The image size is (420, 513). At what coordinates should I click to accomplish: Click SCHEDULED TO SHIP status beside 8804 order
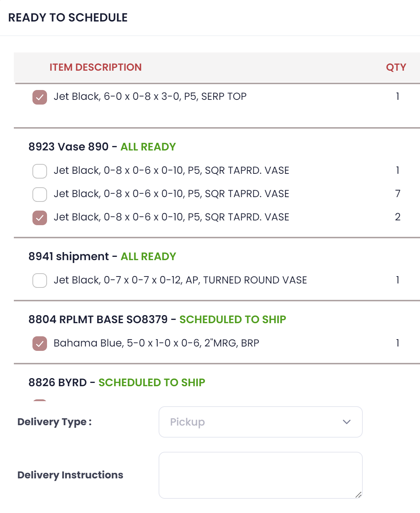(233, 320)
